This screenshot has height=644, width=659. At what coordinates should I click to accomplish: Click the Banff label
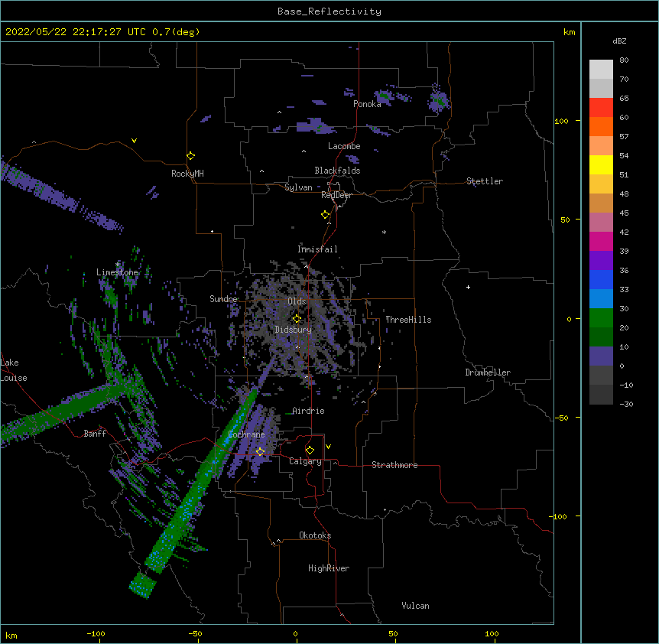95,434
